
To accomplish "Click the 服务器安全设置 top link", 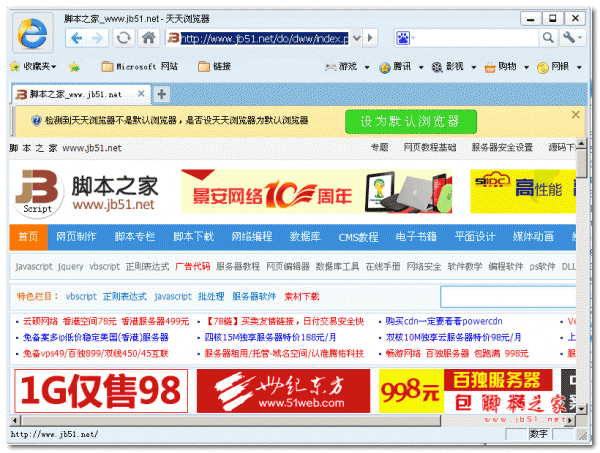I will pyautogui.click(x=502, y=148).
